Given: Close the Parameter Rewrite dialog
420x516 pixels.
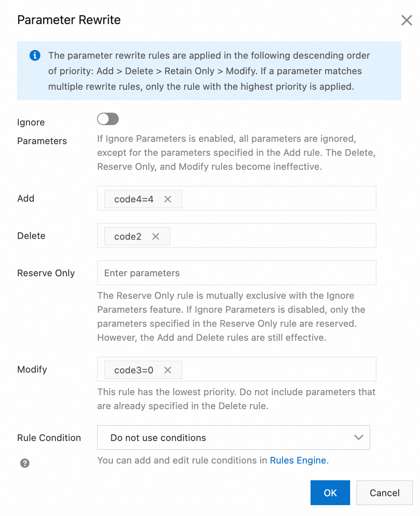Looking at the screenshot, I should click(406, 20).
